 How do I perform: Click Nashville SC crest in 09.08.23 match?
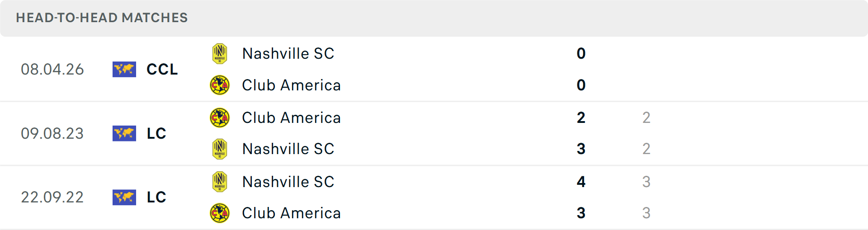coord(220,149)
